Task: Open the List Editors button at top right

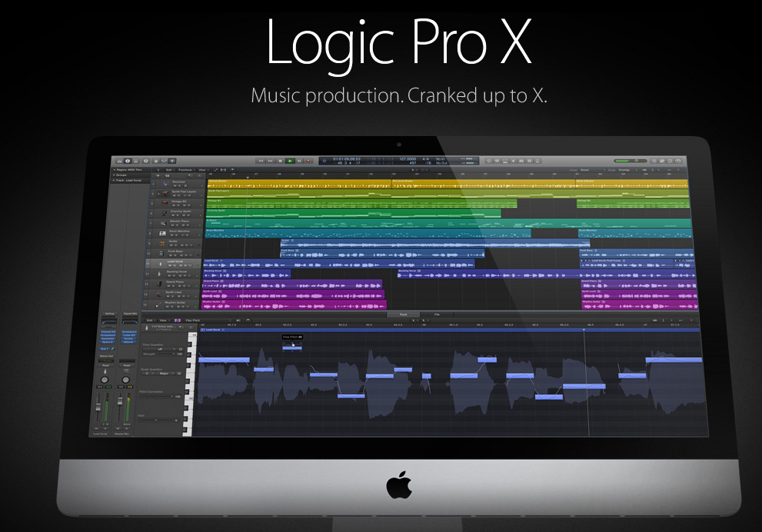Action: click(x=654, y=161)
